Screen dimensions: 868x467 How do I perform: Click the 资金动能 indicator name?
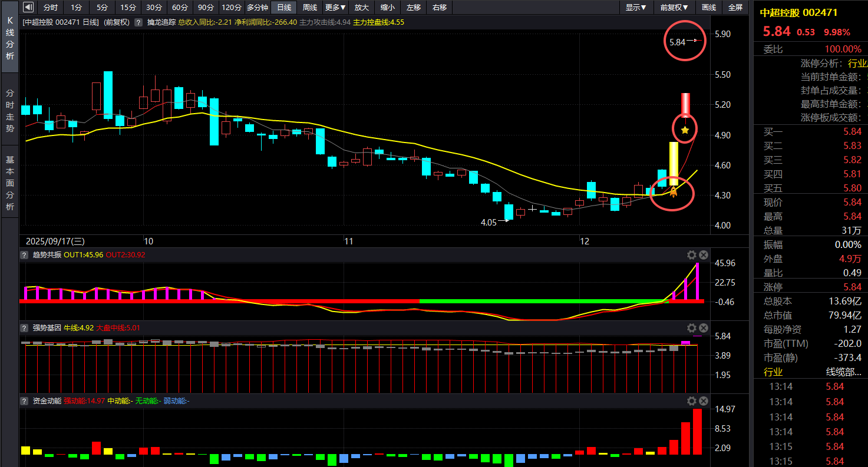tap(47, 401)
